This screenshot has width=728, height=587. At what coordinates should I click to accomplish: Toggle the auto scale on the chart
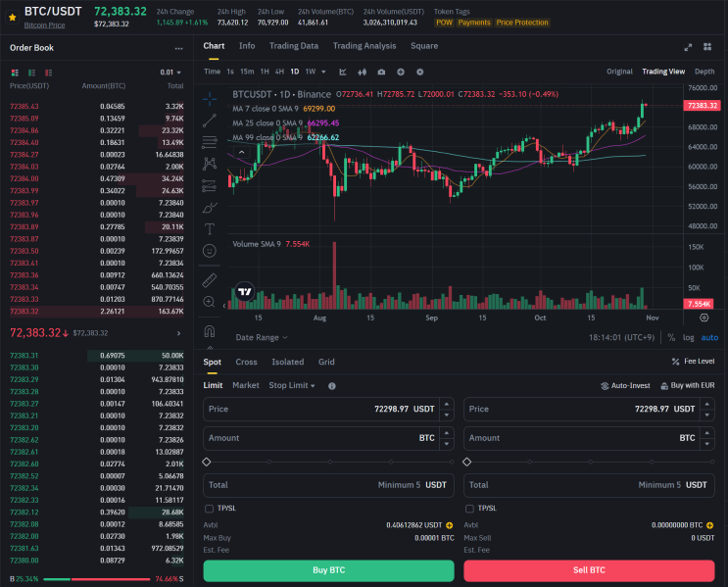tap(709, 338)
